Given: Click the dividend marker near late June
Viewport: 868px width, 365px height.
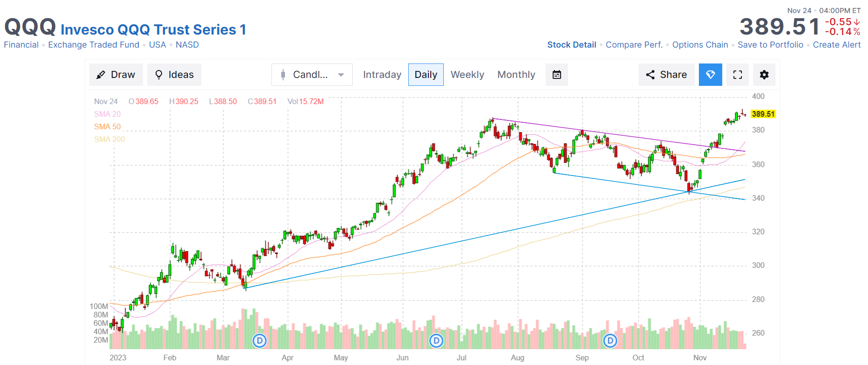Looking at the screenshot, I should click(x=436, y=341).
